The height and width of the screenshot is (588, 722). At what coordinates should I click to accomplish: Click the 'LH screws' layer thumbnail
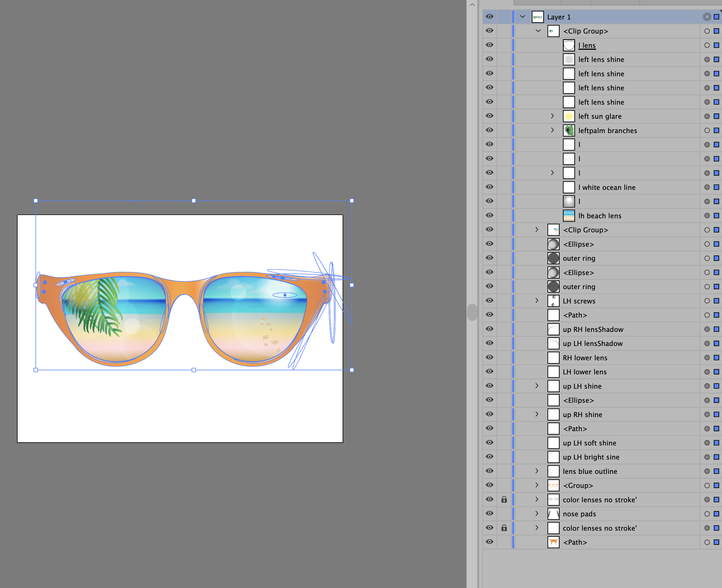553,301
